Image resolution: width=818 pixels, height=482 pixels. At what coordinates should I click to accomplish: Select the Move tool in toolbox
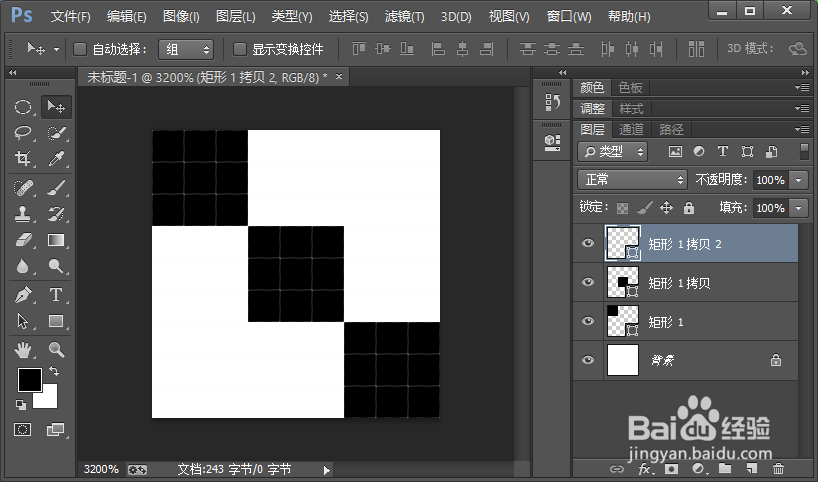point(56,107)
